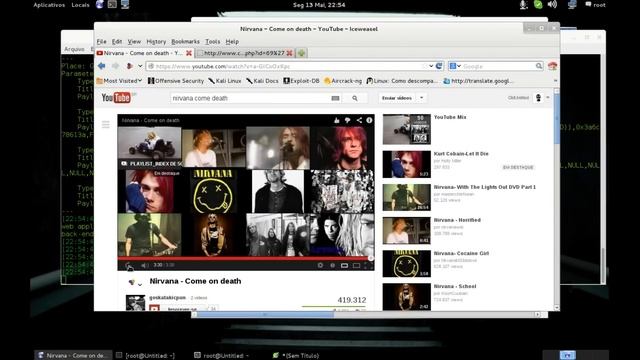Click the Enviar vídeos button
Image resolution: width=640 pixels, height=360 pixels.
click(x=397, y=98)
